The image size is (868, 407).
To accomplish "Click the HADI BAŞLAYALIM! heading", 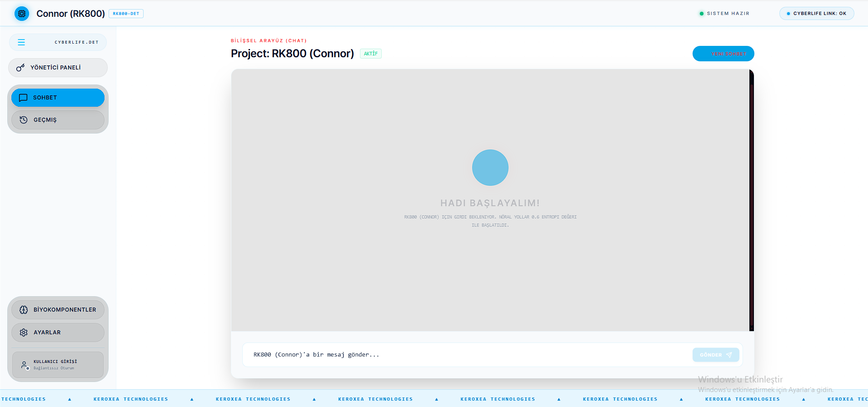I will [x=490, y=203].
